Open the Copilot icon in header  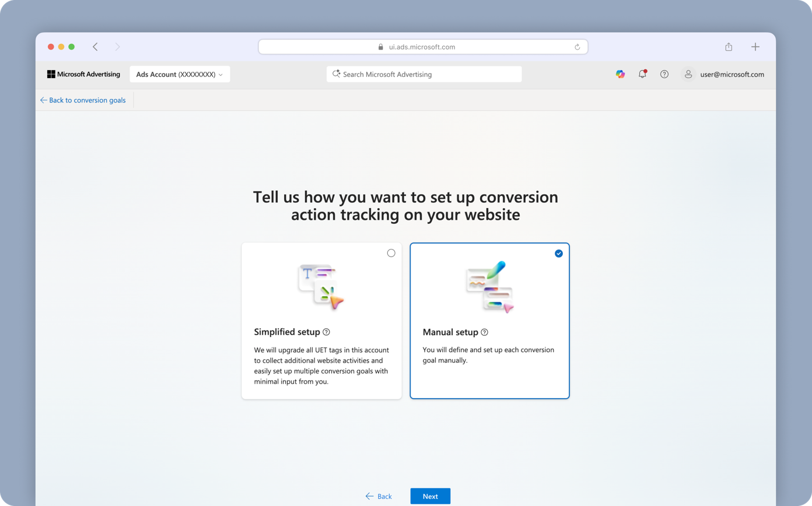pyautogui.click(x=620, y=74)
